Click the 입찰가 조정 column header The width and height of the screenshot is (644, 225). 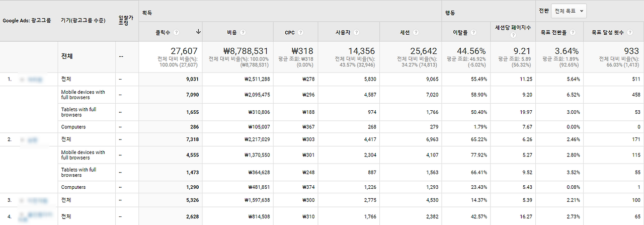point(126,21)
